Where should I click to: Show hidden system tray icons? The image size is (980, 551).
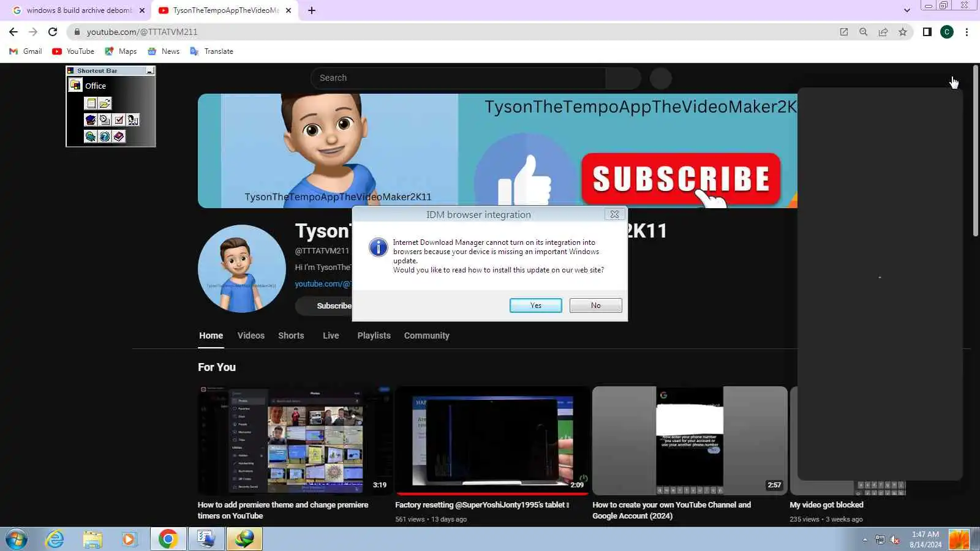click(865, 539)
